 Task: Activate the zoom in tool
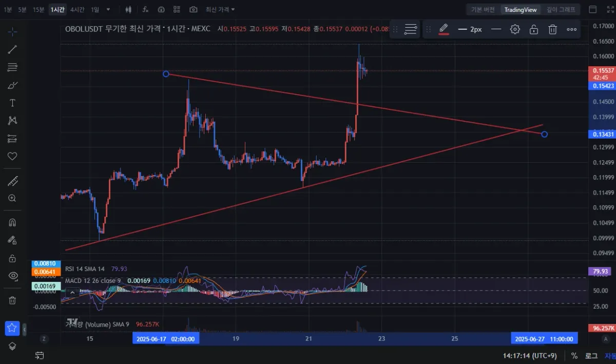pyautogui.click(x=12, y=198)
